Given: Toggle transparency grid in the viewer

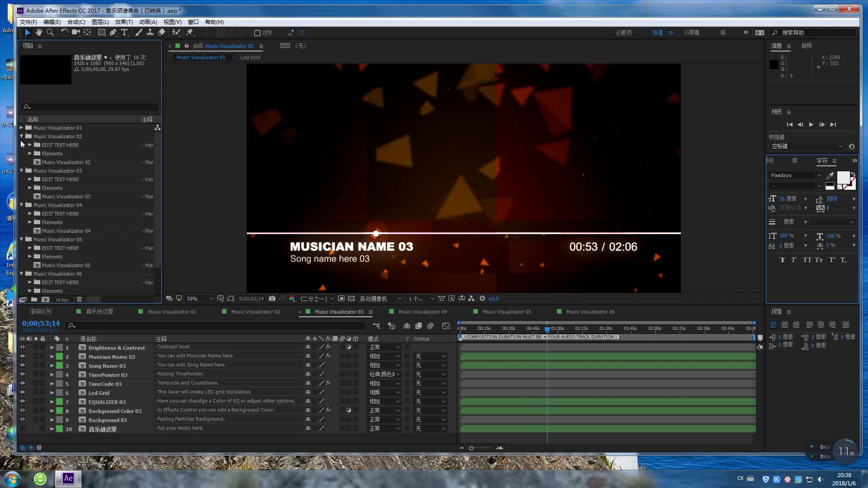Looking at the screenshot, I should coord(351,299).
